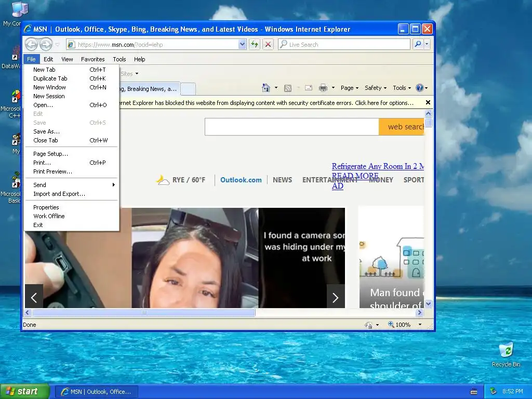This screenshot has height=399, width=532.
Task: Expand the Print dropdown arrow
Action: point(333,88)
